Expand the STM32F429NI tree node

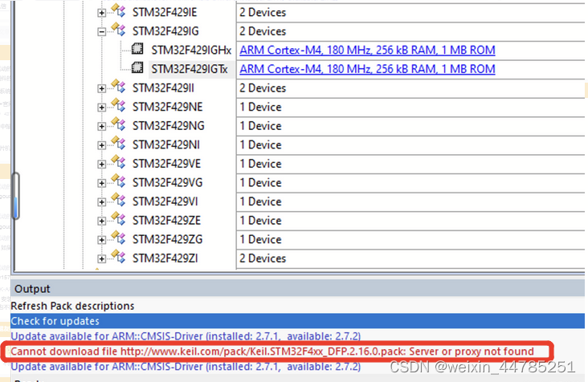pyautogui.click(x=102, y=145)
